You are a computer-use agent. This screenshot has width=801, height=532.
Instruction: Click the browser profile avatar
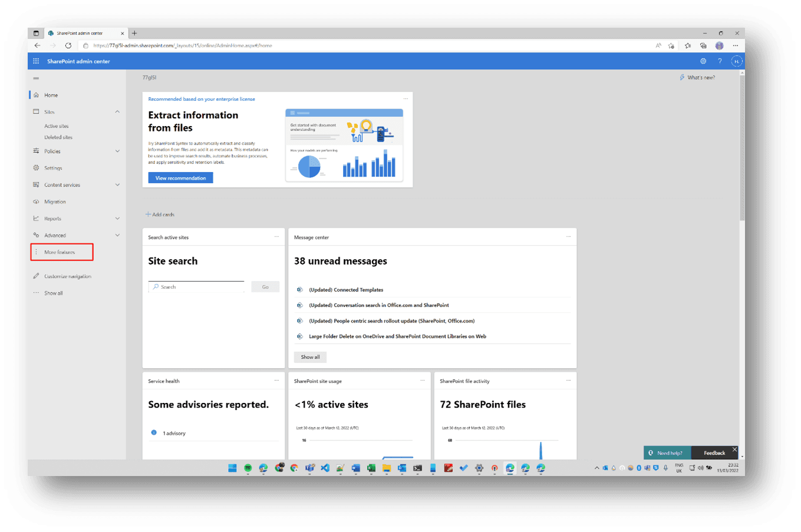click(x=719, y=45)
